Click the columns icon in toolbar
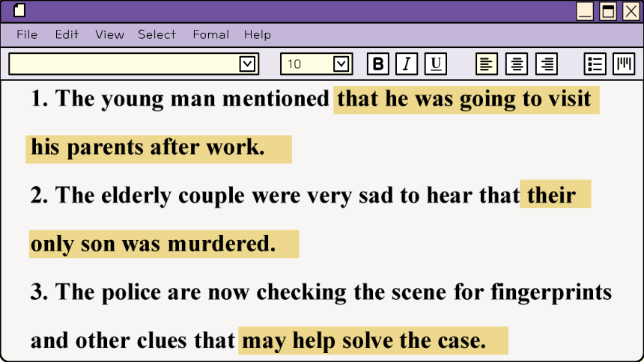644x362 pixels. (624, 64)
